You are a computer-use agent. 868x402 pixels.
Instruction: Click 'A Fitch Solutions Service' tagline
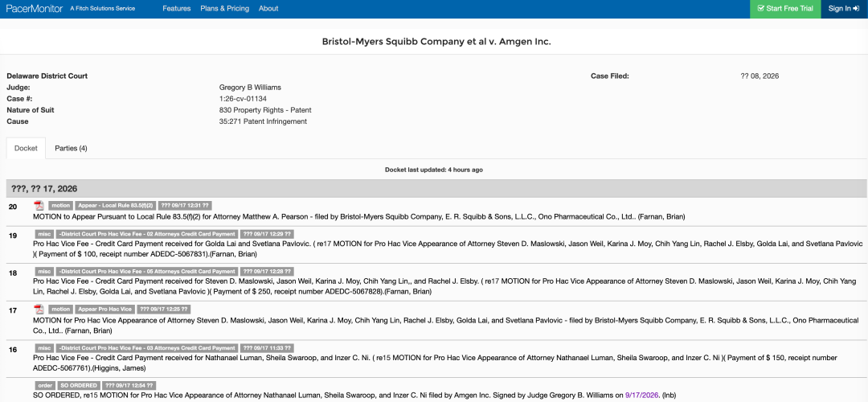pos(102,8)
